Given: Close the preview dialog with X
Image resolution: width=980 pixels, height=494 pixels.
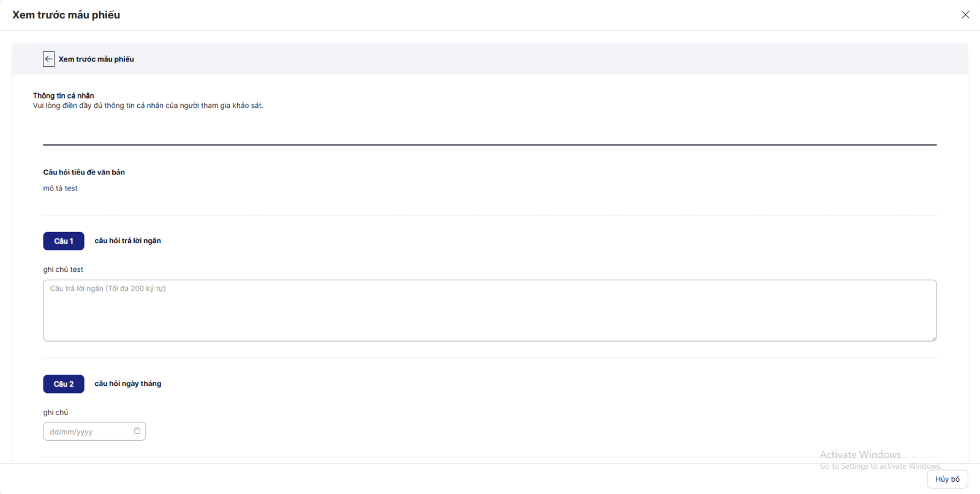Looking at the screenshot, I should coord(965,15).
